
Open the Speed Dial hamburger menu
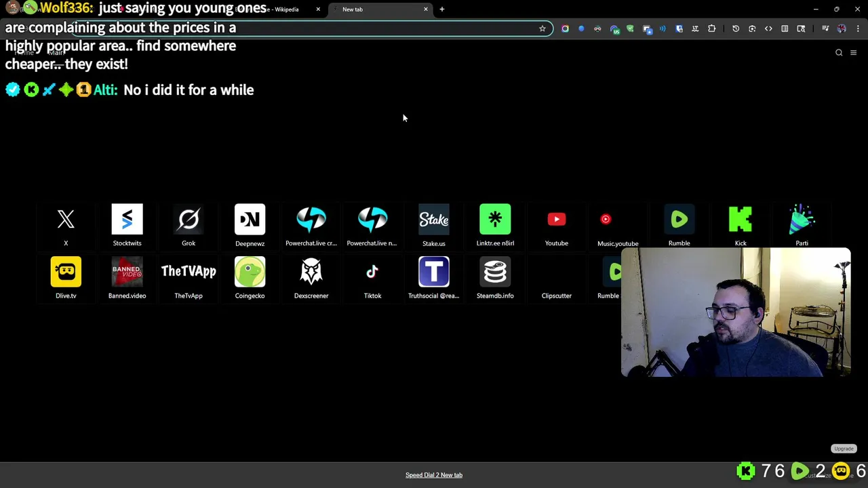tap(854, 52)
